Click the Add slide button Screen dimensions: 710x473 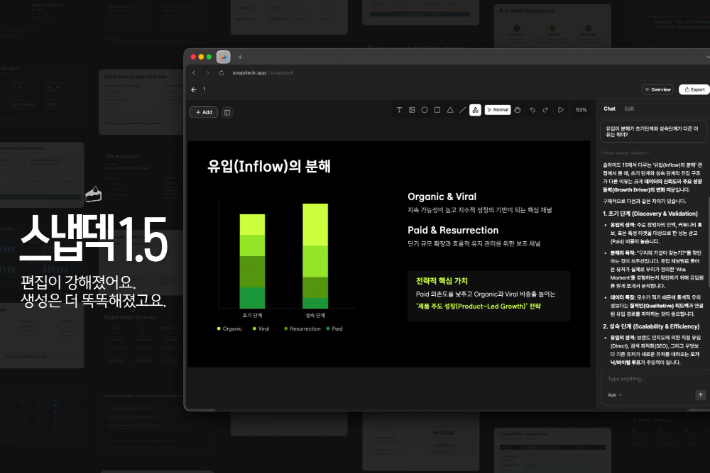coord(203,112)
